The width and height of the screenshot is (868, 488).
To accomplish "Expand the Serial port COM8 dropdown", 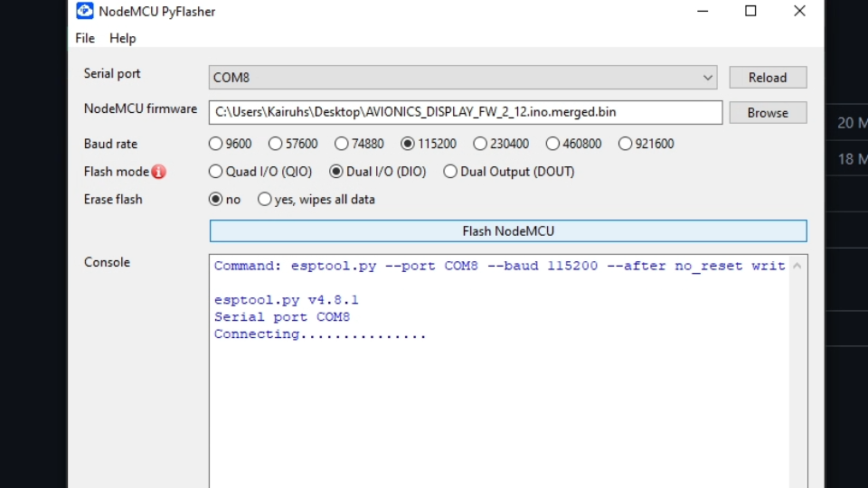I will [707, 78].
